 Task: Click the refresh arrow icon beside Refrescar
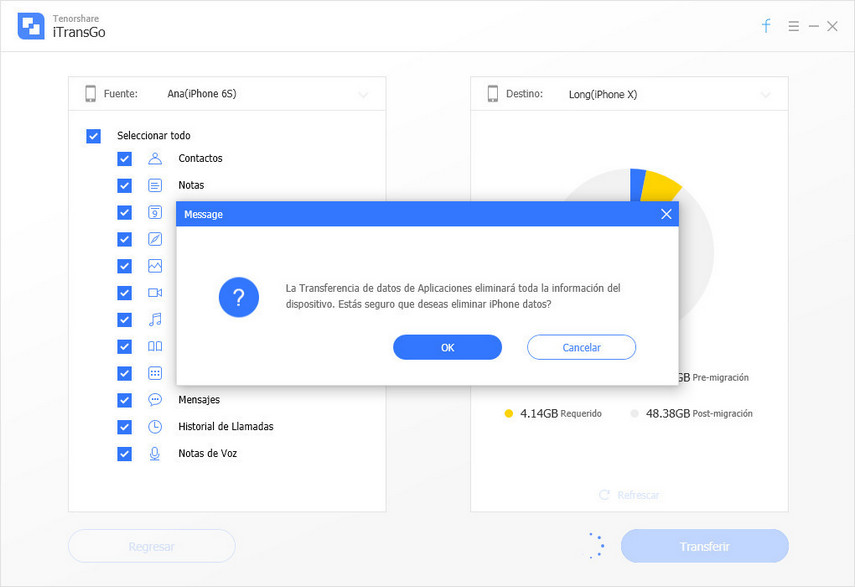(x=604, y=495)
